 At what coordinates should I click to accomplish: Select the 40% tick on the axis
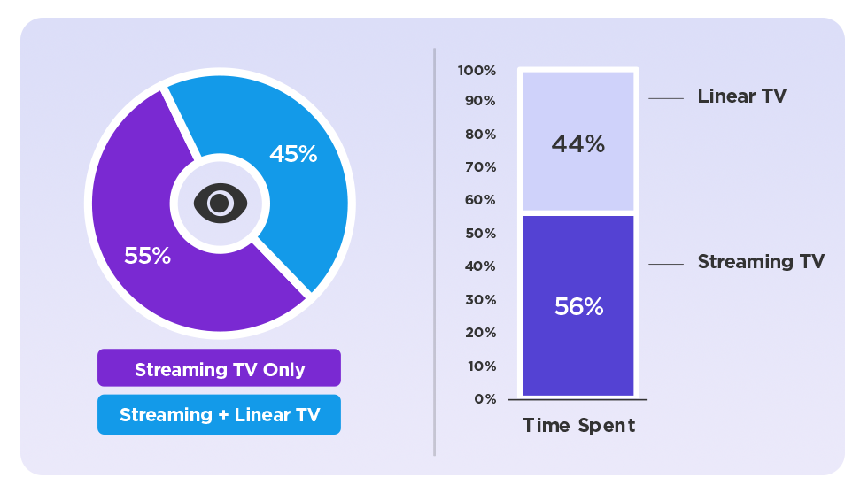pos(480,266)
